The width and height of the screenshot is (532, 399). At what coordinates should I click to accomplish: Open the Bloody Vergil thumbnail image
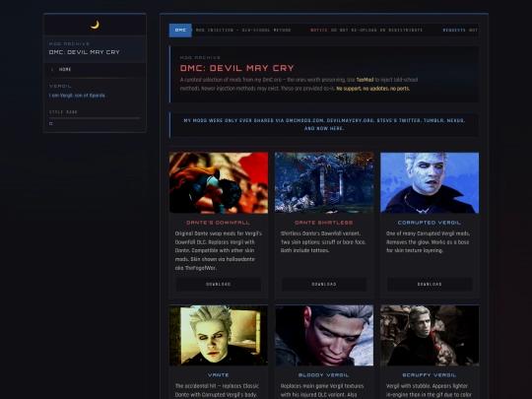tap(324, 335)
